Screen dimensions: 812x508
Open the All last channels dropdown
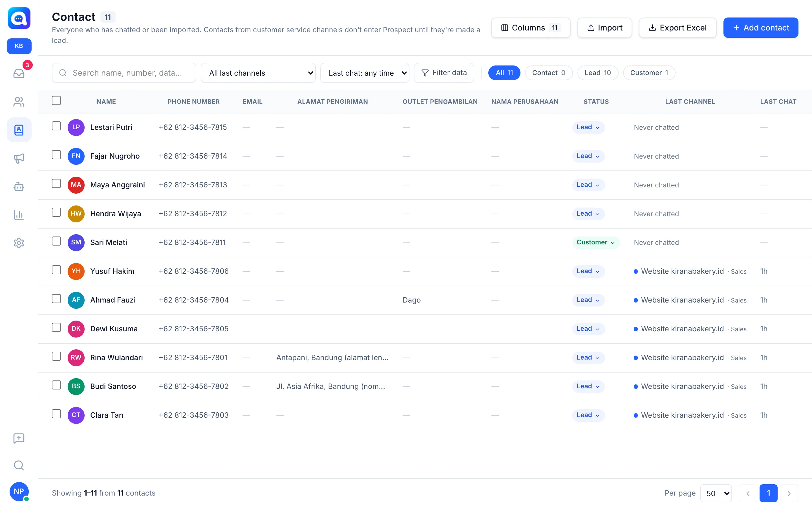[x=258, y=73]
